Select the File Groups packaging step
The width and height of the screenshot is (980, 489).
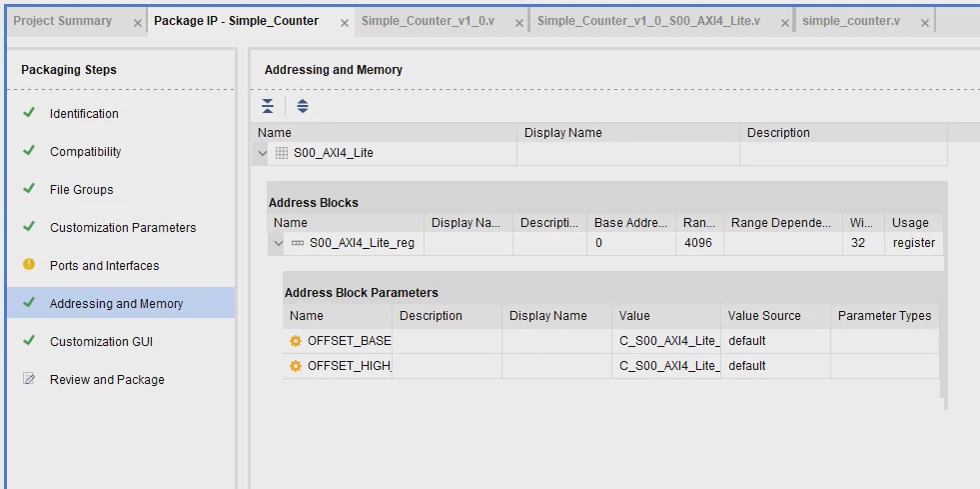(x=81, y=189)
